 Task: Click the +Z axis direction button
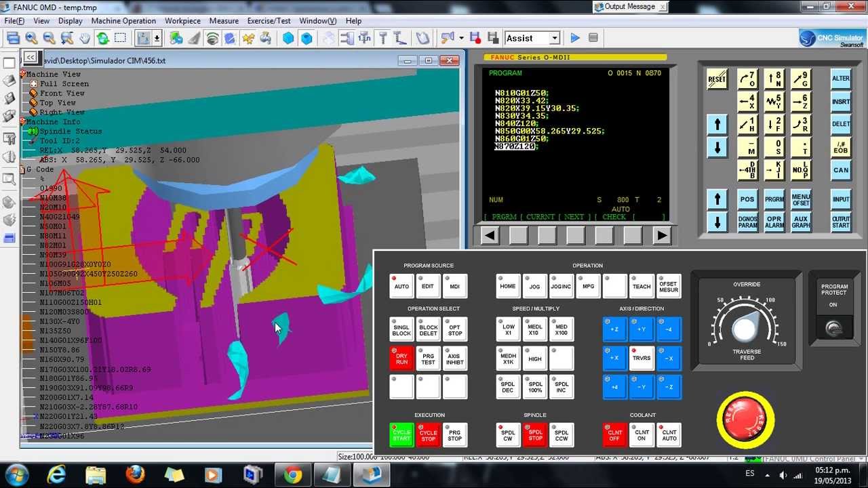click(614, 329)
